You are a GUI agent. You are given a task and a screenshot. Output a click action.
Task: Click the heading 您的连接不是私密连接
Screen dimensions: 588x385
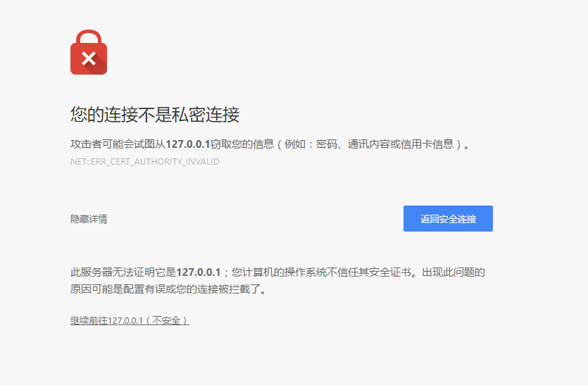155,114
